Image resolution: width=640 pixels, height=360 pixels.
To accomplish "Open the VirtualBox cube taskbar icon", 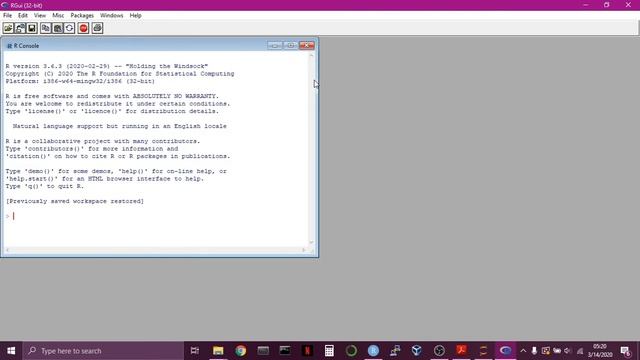I will coord(417,351).
